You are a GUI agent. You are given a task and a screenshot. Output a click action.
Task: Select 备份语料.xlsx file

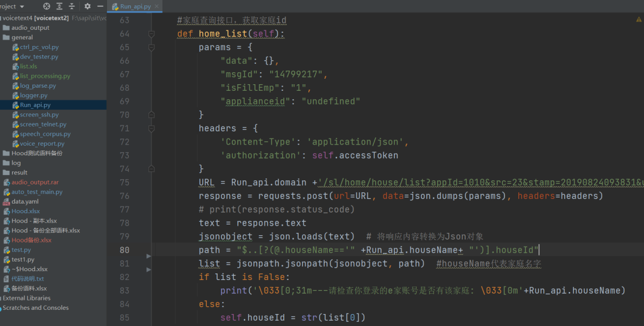[x=29, y=288]
